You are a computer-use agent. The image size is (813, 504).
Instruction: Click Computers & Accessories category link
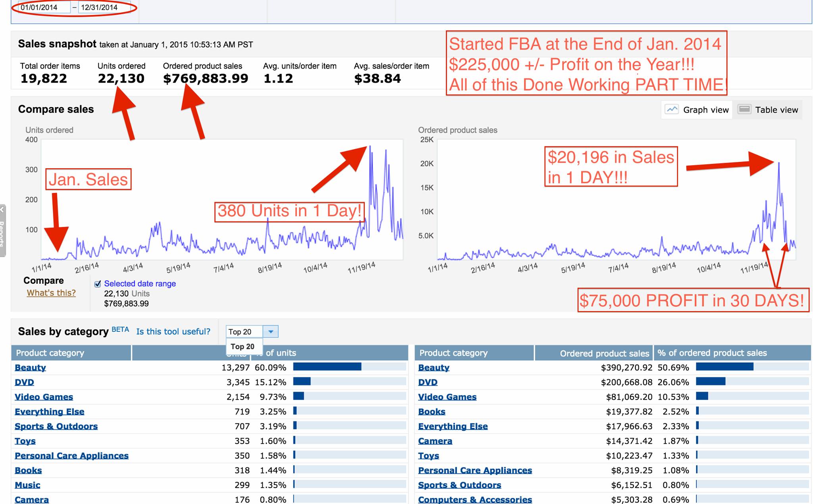[x=475, y=499]
